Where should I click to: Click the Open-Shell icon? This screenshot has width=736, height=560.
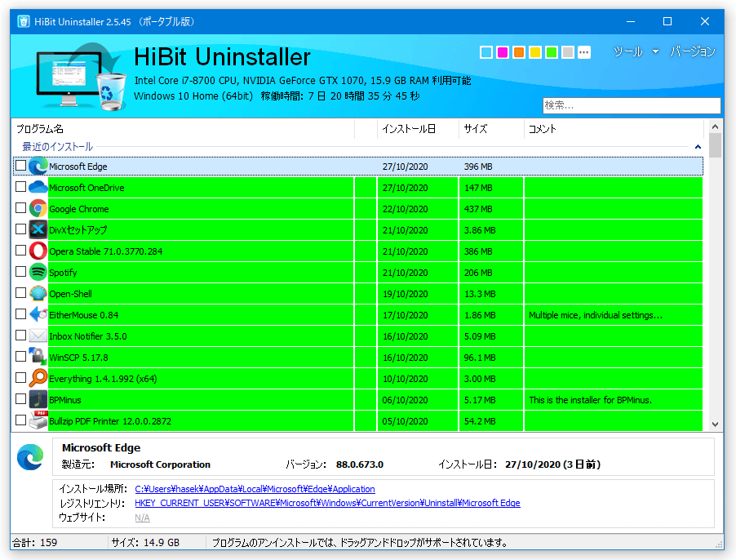[38, 293]
